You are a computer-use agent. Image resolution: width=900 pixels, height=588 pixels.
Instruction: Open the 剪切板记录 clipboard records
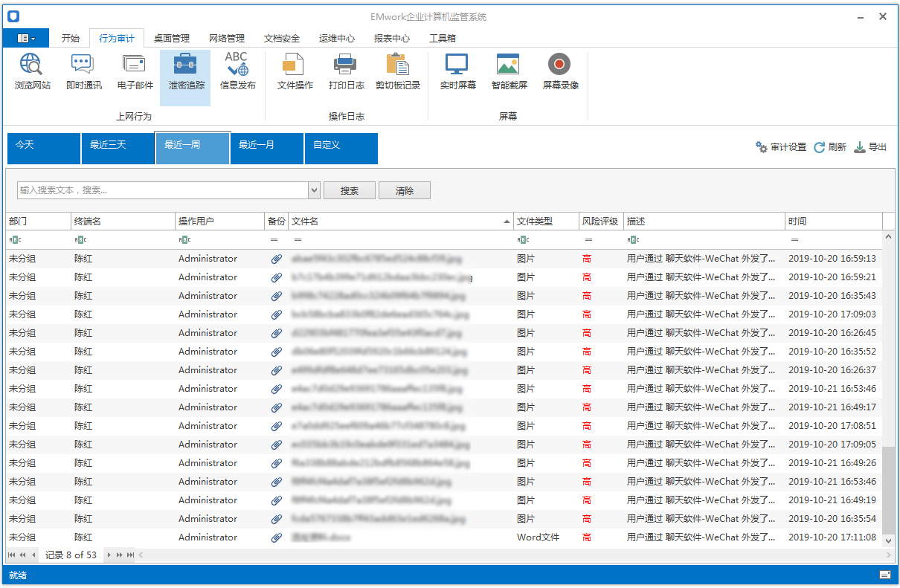(398, 73)
